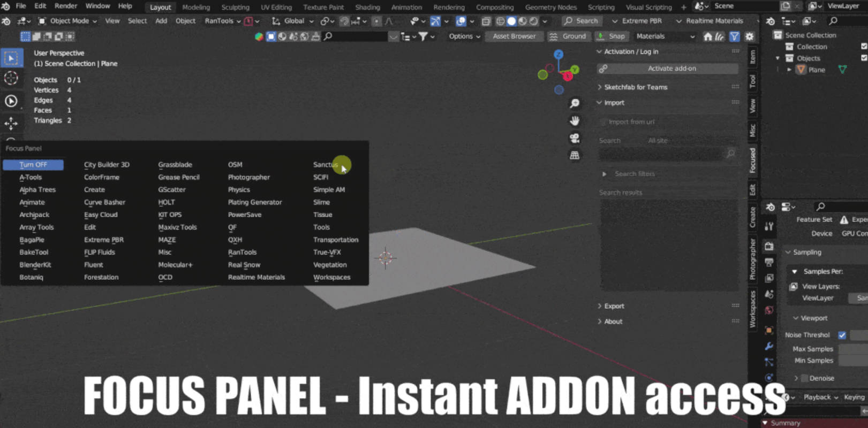Click the pan view hand icon
The width and height of the screenshot is (868, 428).
click(575, 121)
